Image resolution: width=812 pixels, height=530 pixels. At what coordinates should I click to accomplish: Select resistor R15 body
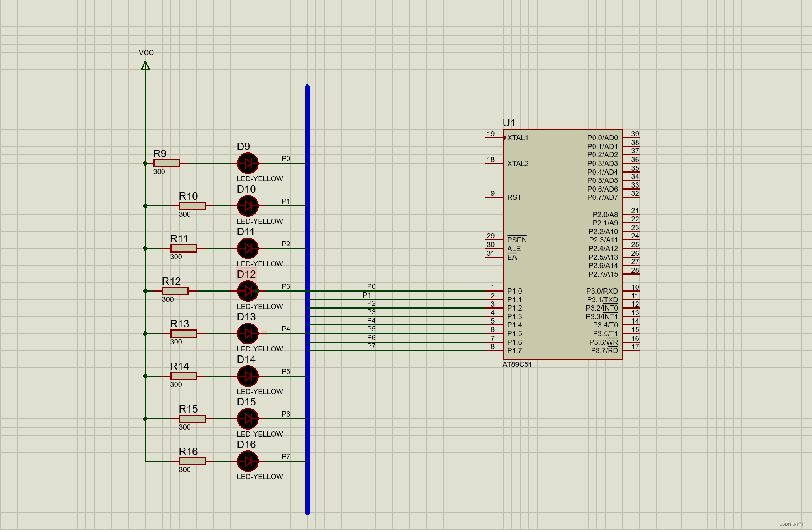(192, 418)
